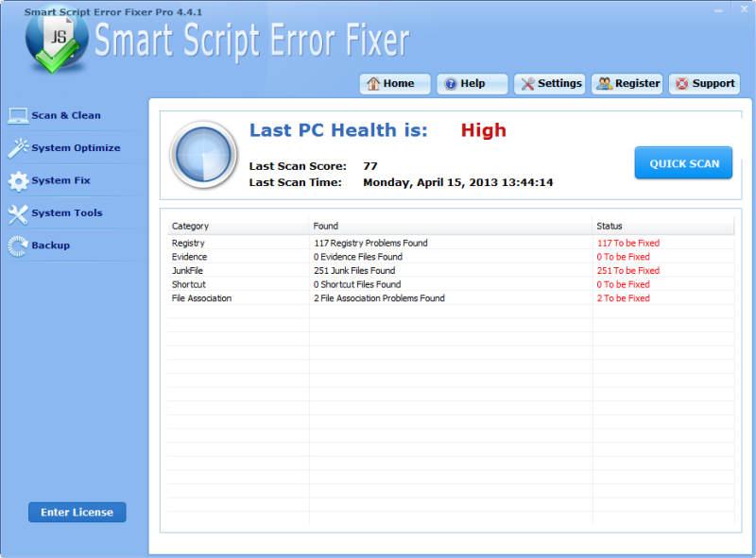Open Help using its question icon

pos(452,83)
